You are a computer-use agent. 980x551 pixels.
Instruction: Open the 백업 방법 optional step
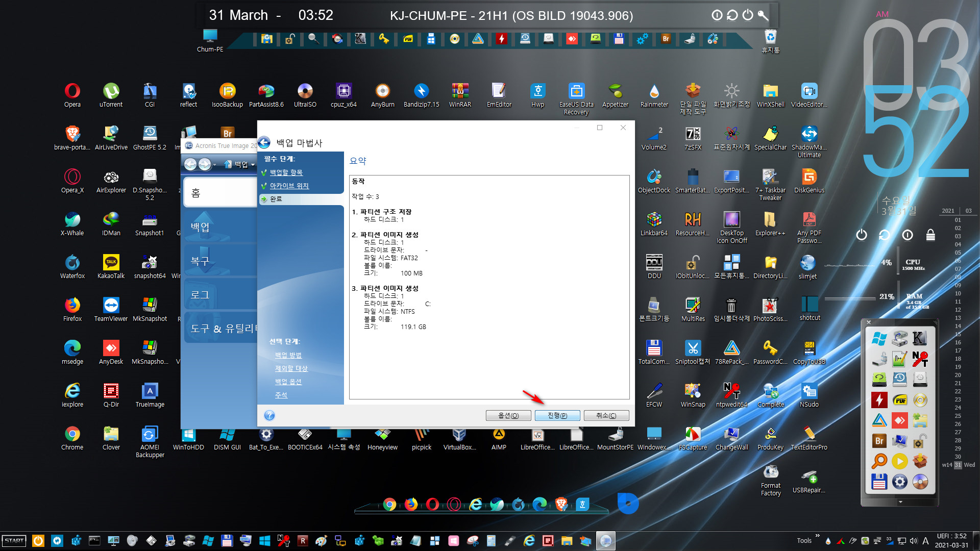click(x=288, y=355)
